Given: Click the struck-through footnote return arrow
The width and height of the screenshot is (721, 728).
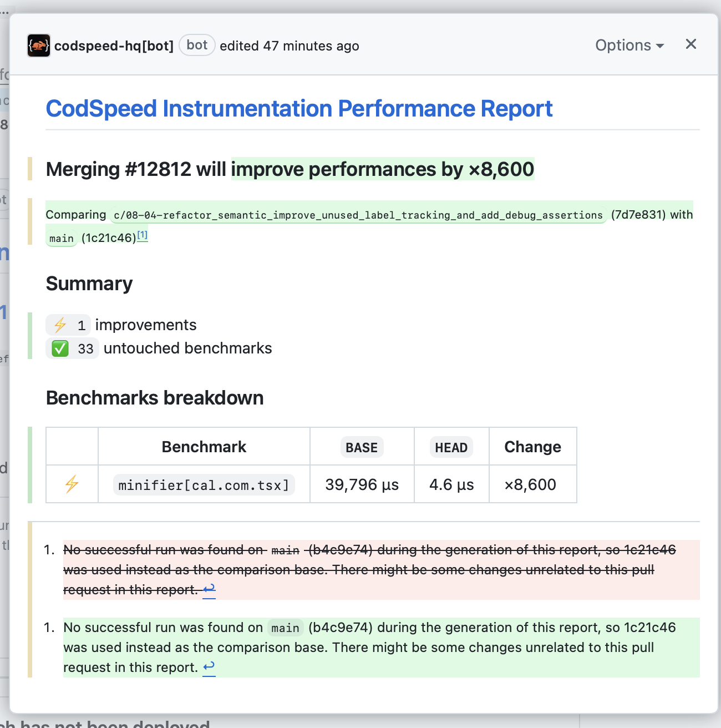Looking at the screenshot, I should [x=209, y=589].
